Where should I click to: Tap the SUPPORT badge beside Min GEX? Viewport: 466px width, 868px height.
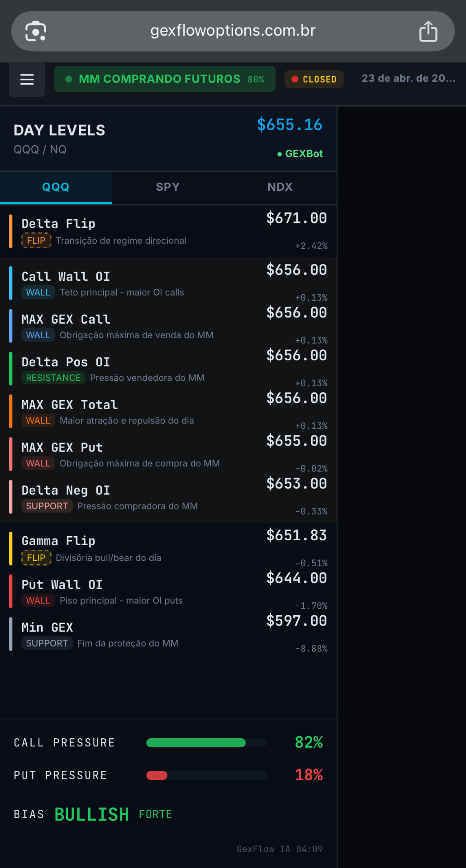47,643
